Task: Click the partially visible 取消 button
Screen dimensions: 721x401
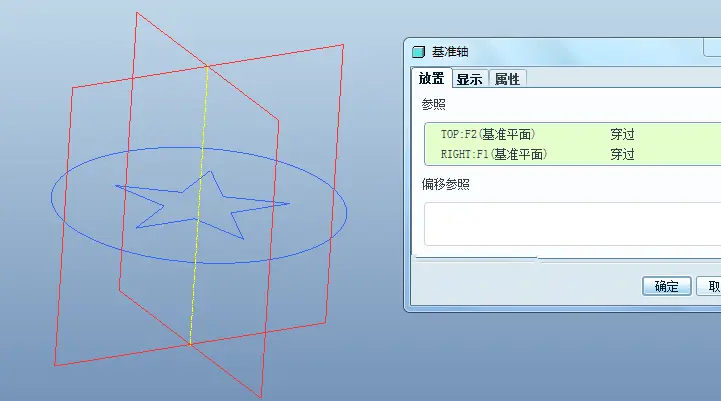Action: pos(709,286)
